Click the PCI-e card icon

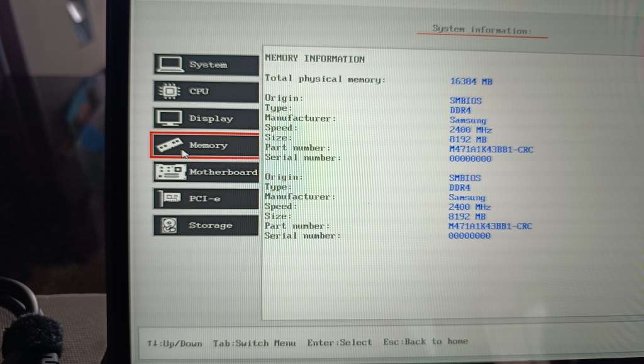pos(169,198)
